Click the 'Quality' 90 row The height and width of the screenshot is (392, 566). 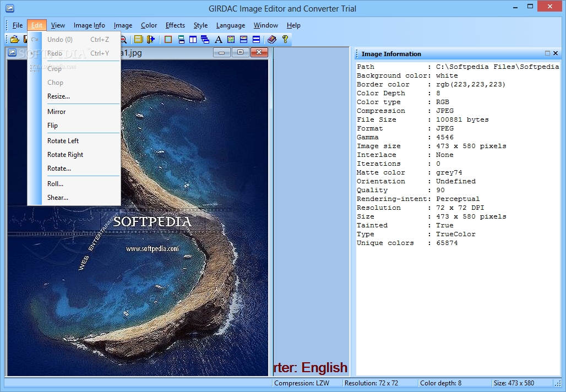pos(401,190)
